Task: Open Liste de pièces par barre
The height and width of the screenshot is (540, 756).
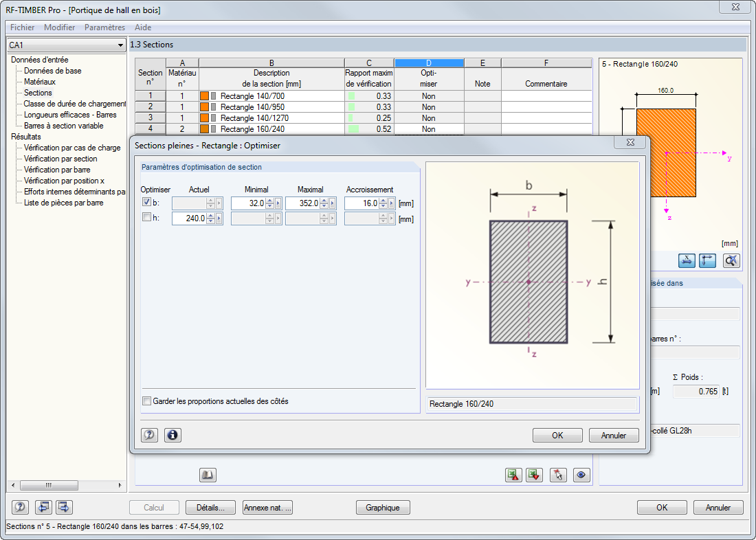Action: point(63,203)
